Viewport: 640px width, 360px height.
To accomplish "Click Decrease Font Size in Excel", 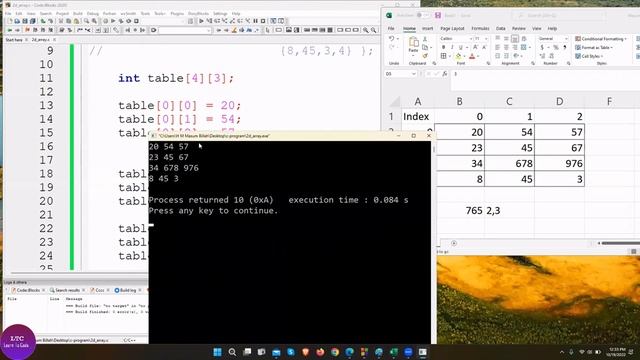I will click(x=484, y=47).
